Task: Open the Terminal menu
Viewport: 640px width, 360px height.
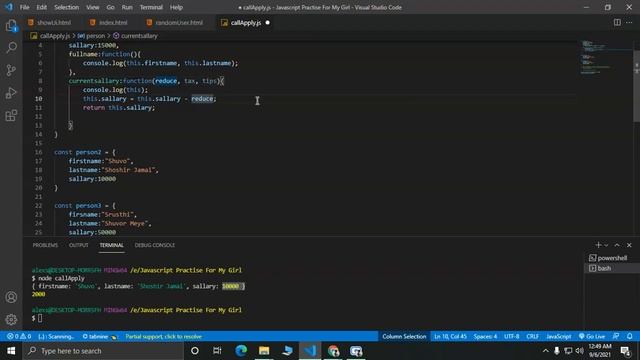Action: click(x=151, y=7)
